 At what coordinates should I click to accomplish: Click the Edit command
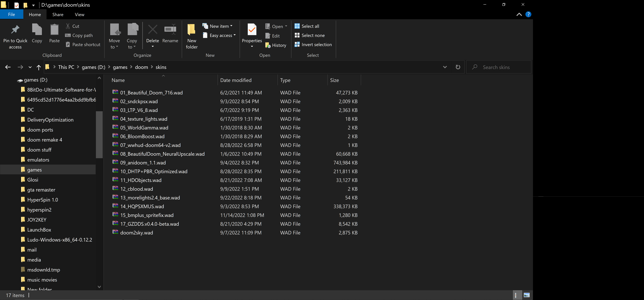[272, 36]
